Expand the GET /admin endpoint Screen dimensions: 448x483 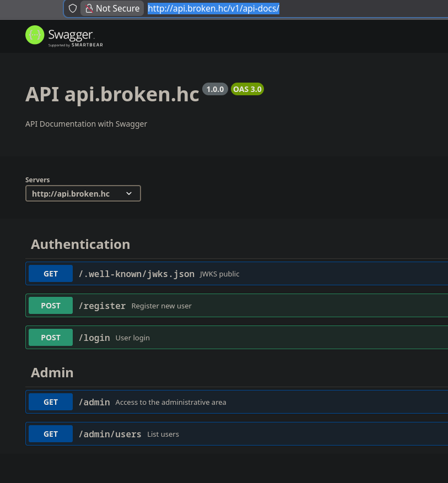(276, 402)
